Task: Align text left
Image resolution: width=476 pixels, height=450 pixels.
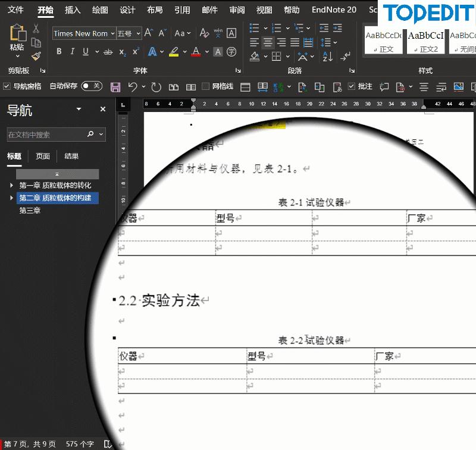Action: click(254, 42)
